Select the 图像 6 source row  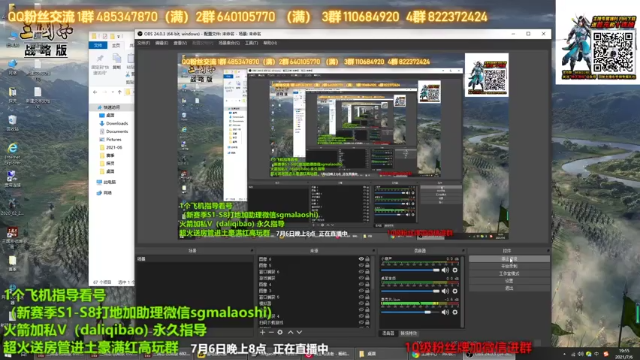click(x=313, y=259)
